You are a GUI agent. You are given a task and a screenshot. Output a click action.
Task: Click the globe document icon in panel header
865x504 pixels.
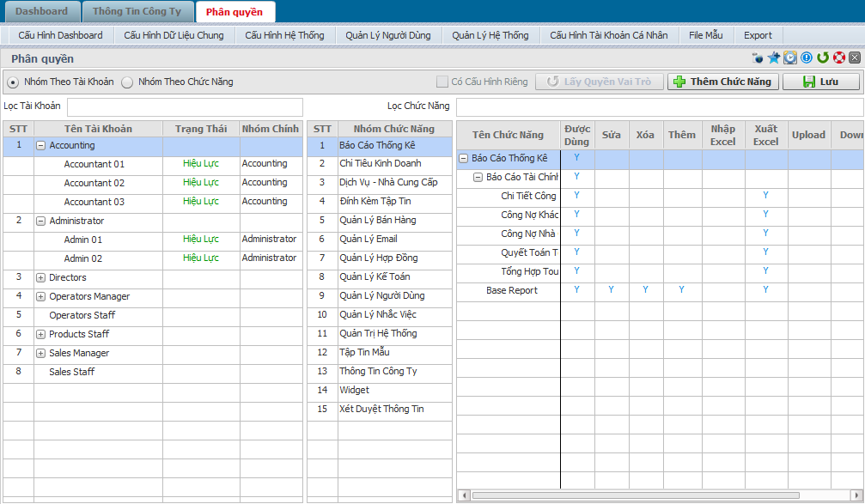point(758,58)
